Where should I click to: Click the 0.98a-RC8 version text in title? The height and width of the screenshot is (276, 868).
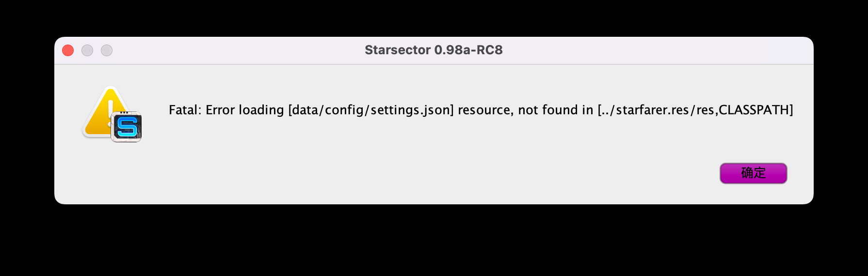click(x=468, y=50)
